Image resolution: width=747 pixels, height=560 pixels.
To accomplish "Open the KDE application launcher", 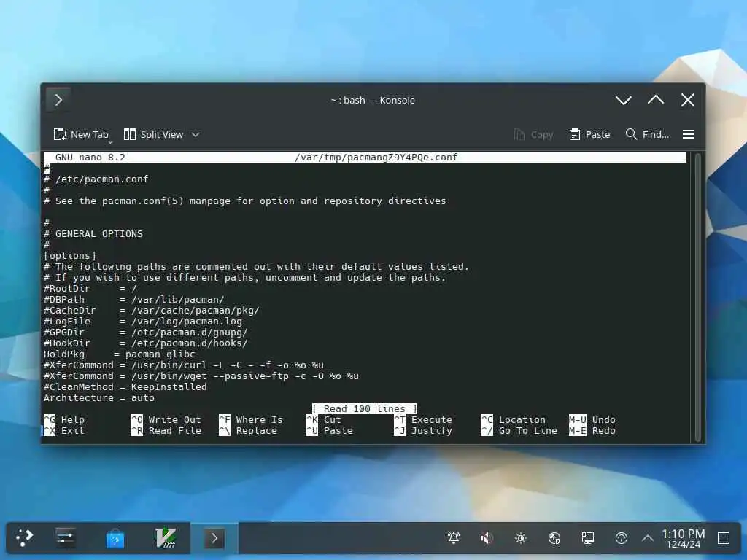I will coord(24,538).
